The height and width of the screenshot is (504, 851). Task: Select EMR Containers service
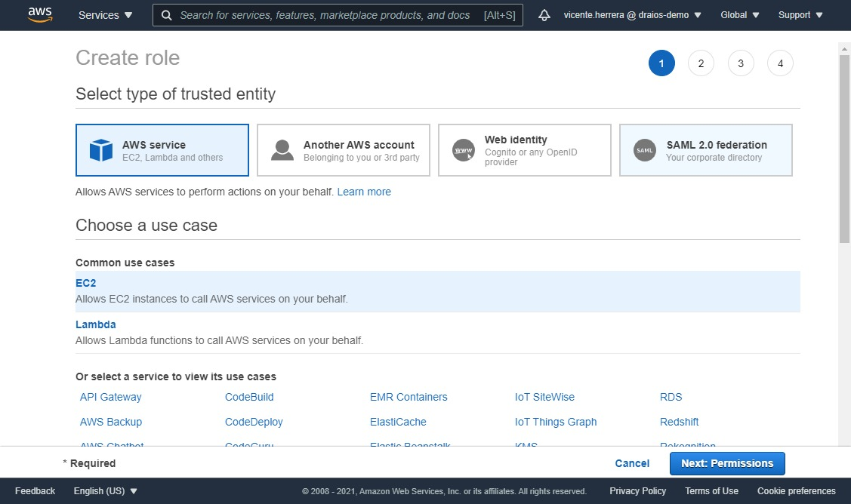[x=409, y=397]
